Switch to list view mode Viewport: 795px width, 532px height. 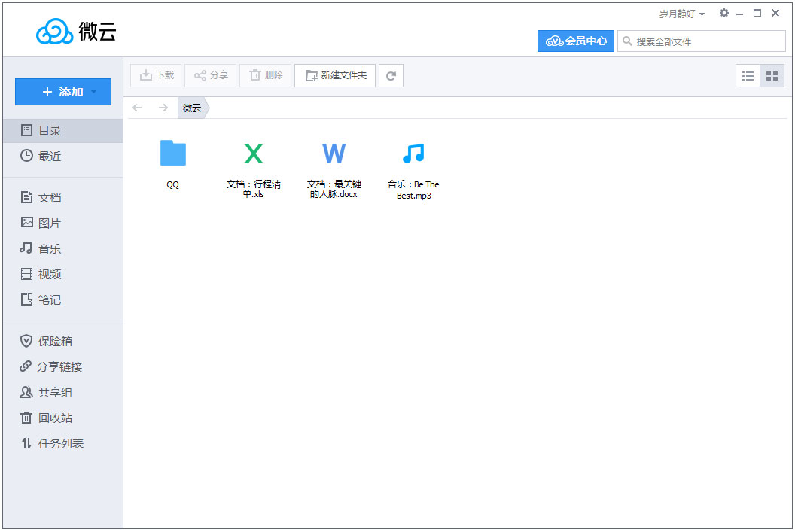click(x=748, y=75)
